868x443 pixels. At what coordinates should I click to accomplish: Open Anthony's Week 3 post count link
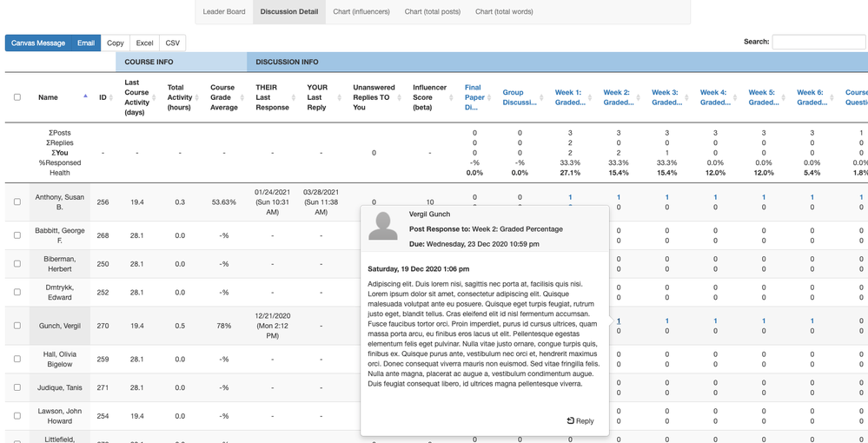point(666,197)
